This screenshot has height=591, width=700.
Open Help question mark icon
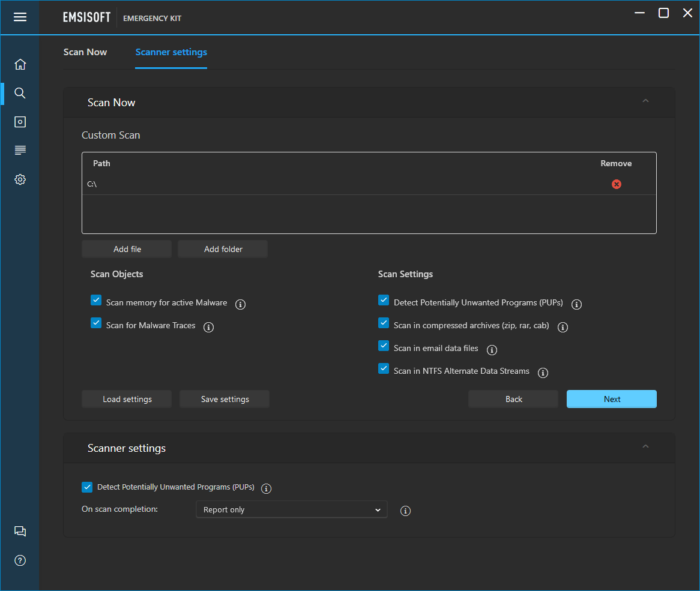tap(20, 560)
